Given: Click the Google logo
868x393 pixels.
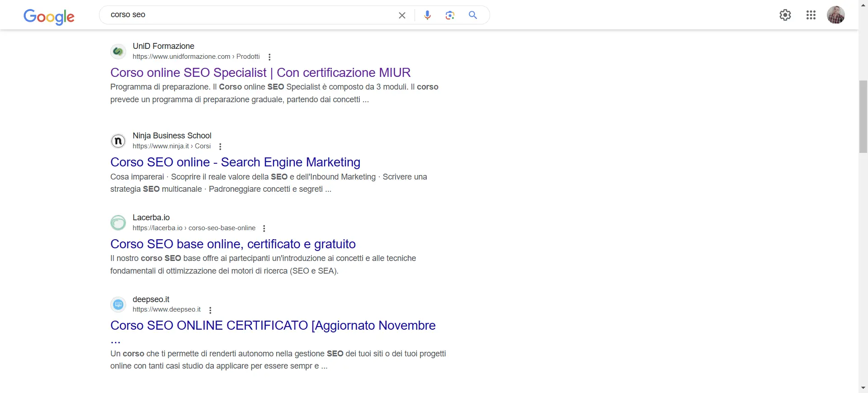Looking at the screenshot, I should pos(49,17).
